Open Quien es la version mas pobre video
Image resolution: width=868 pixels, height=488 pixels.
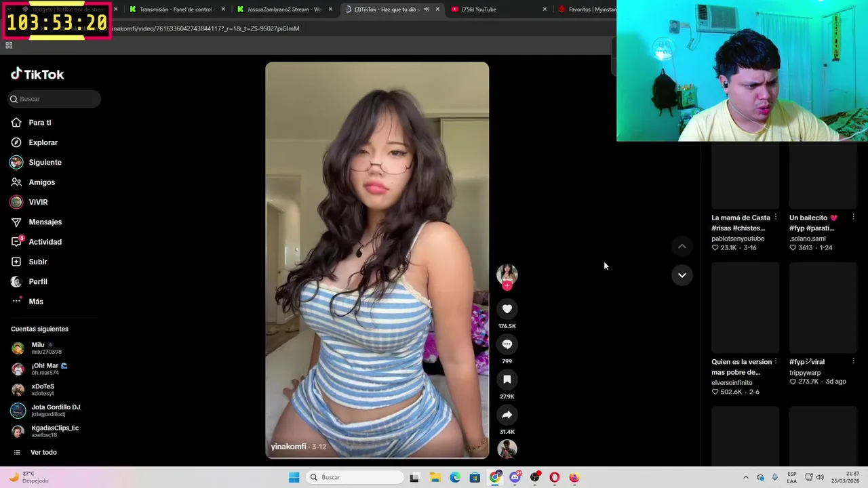click(745, 308)
